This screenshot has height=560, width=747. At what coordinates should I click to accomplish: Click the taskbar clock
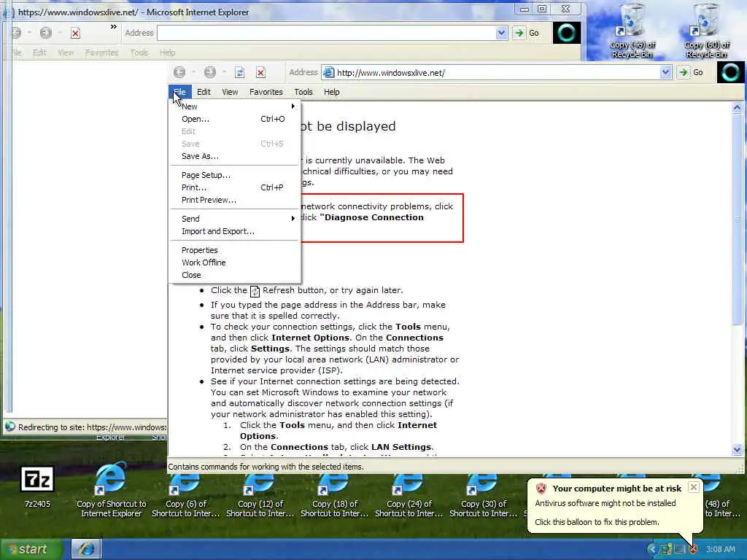pyautogui.click(x=720, y=549)
